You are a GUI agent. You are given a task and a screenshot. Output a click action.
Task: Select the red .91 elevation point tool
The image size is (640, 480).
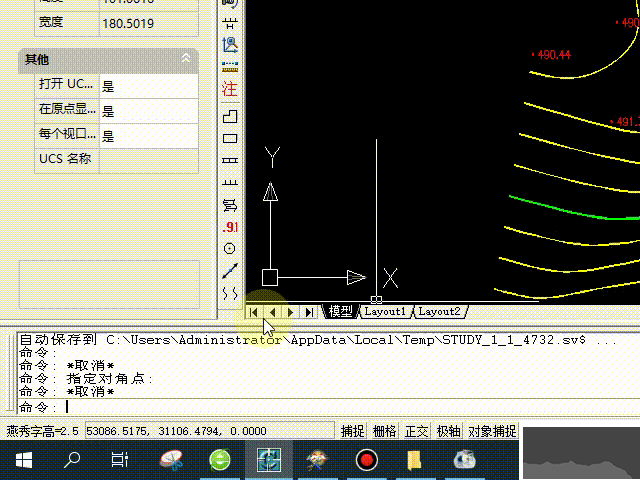[x=230, y=227]
